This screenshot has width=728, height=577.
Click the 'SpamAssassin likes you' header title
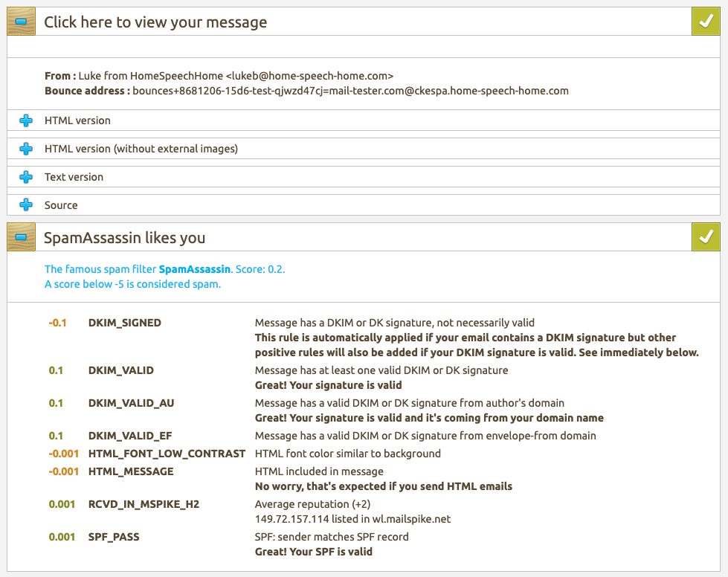pyautogui.click(x=124, y=238)
